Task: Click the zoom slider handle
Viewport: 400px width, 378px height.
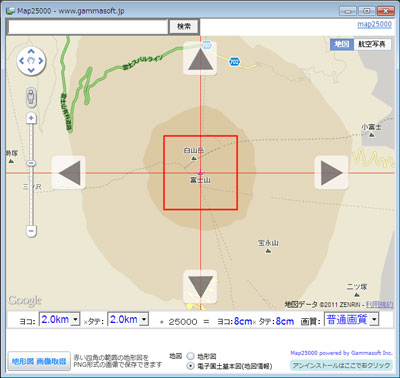Action: point(31,163)
